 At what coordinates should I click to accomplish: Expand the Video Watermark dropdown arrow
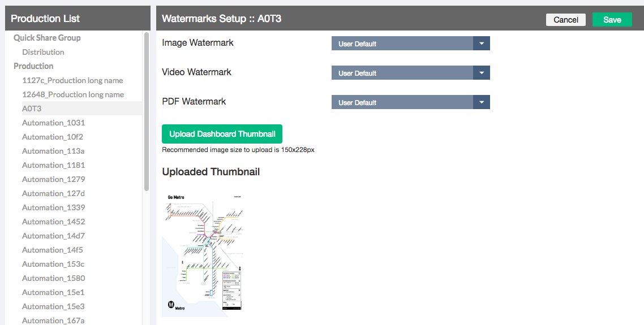coord(481,73)
